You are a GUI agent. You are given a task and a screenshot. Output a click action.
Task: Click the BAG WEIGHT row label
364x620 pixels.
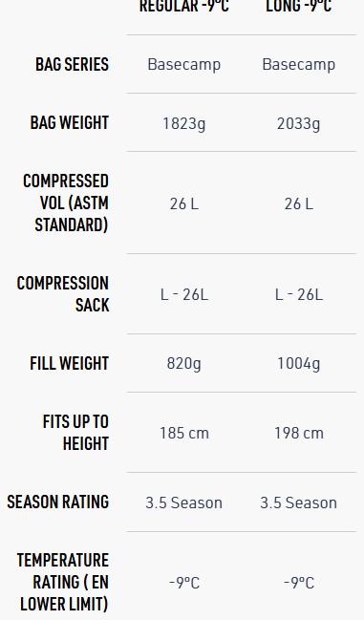coord(70,122)
